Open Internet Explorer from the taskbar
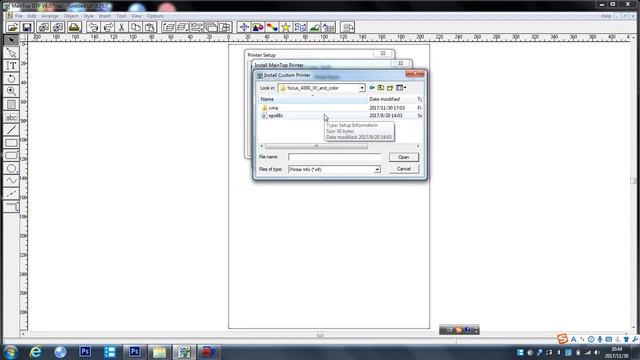 [36, 351]
